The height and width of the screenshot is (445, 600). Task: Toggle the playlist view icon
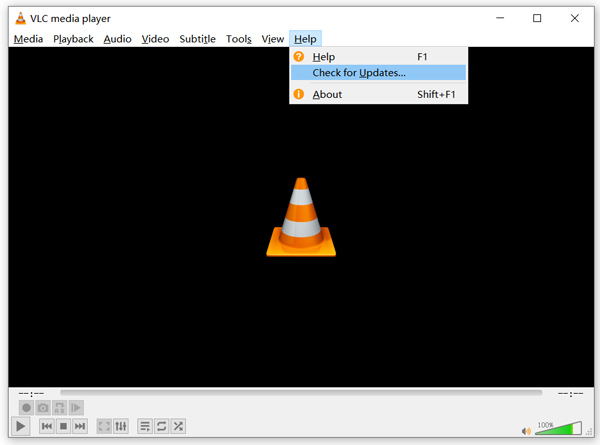click(x=145, y=426)
